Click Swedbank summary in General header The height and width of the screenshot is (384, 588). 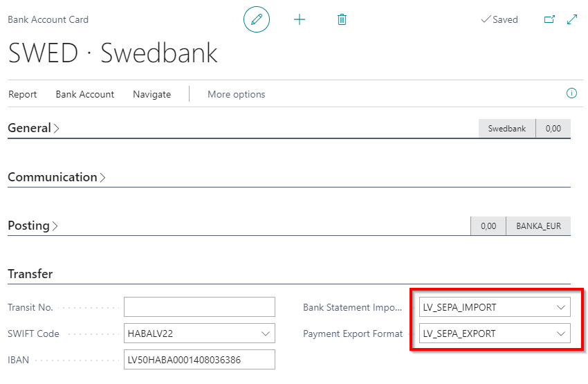[x=507, y=129]
